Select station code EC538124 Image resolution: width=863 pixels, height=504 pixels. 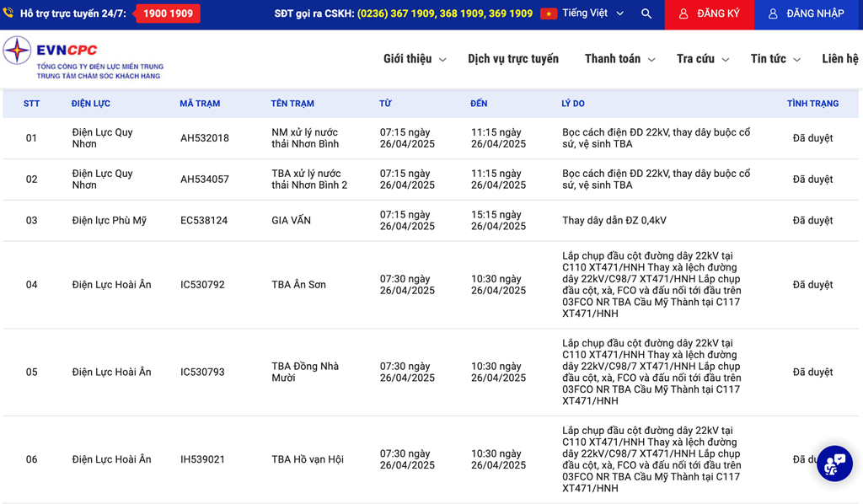click(204, 221)
